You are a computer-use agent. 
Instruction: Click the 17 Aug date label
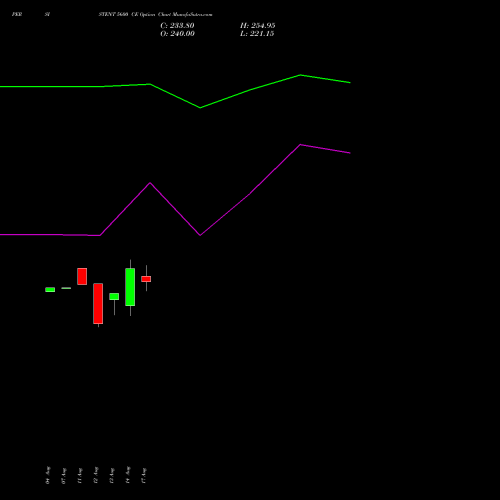tap(144, 475)
